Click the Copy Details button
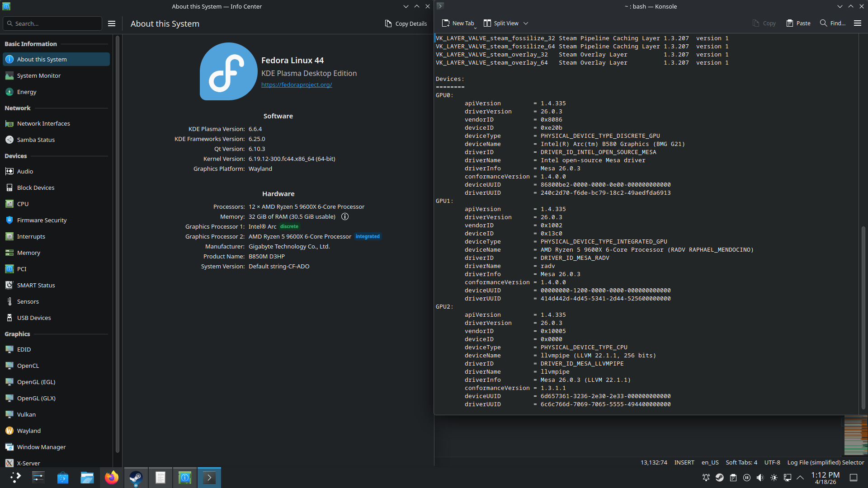The width and height of the screenshot is (868, 488). pyautogui.click(x=406, y=23)
